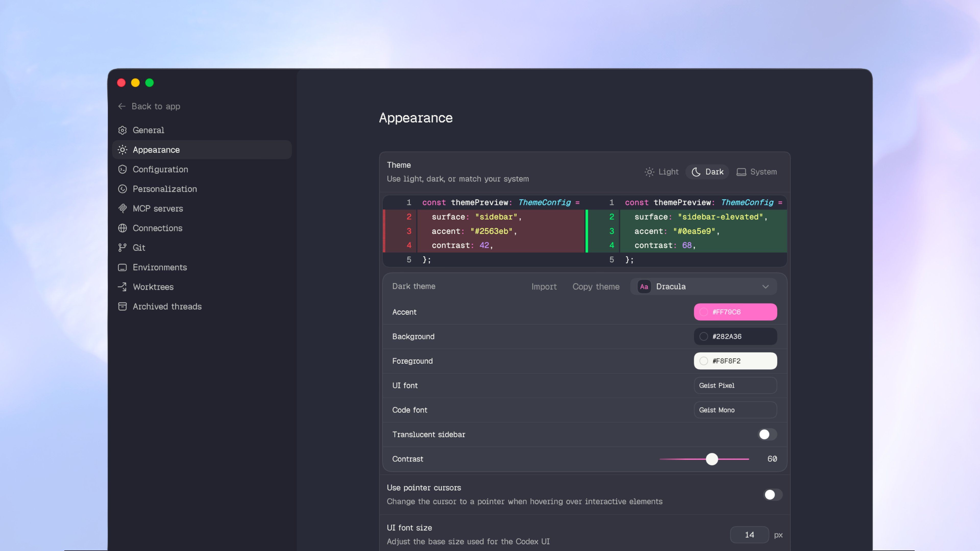Click the Archived threads box icon
The height and width of the screenshot is (551, 980).
coord(122,306)
